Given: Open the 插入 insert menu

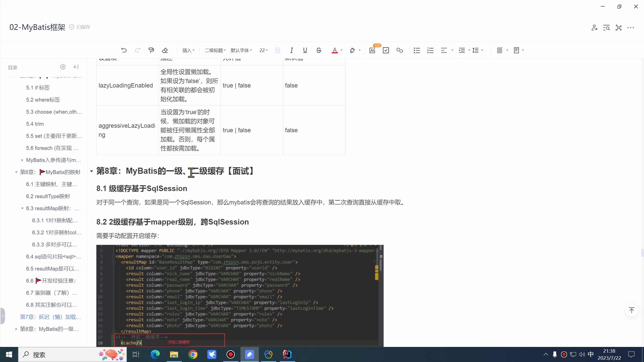Looking at the screenshot, I should [188, 50].
